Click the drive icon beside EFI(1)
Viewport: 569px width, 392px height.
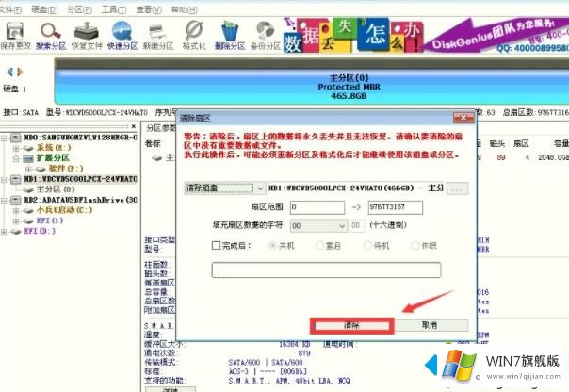click(x=28, y=220)
